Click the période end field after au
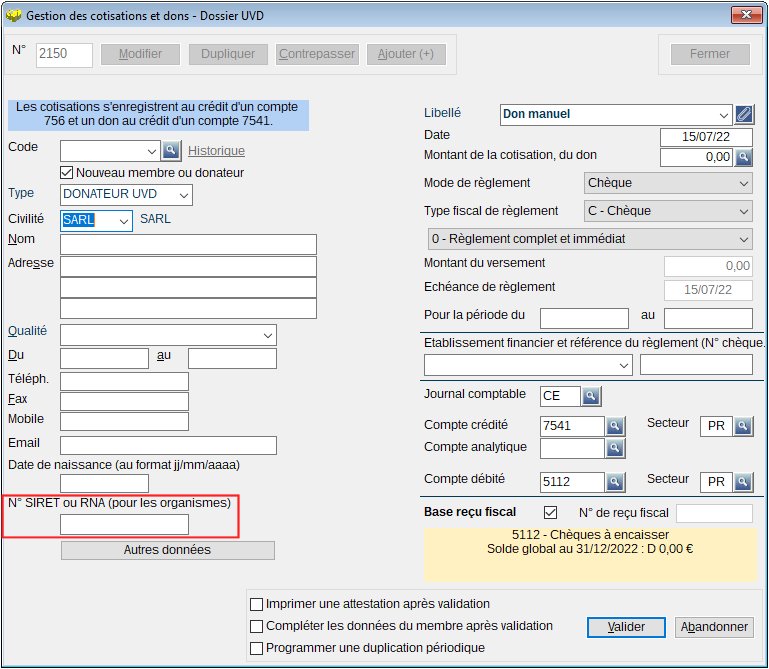 pyautogui.click(x=708, y=318)
